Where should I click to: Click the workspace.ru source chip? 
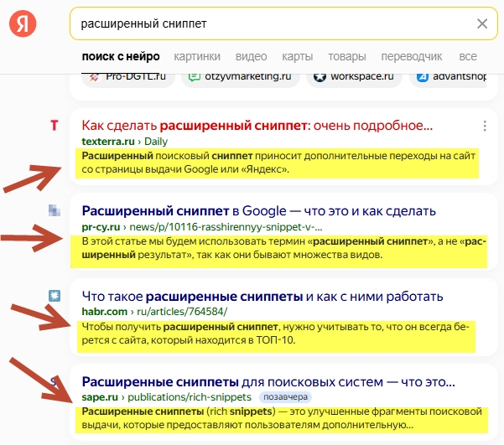click(354, 78)
